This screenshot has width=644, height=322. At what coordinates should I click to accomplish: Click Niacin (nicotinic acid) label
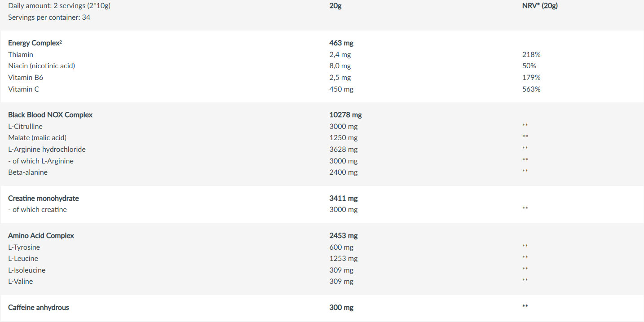point(41,66)
